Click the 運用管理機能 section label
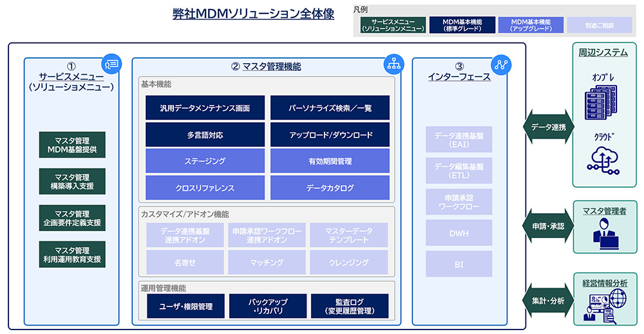Image resolution: width=644 pixels, height=334 pixels. 163,288
